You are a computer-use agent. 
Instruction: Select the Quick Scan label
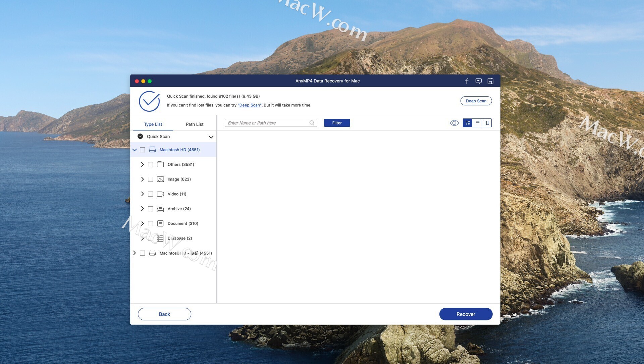tap(158, 137)
